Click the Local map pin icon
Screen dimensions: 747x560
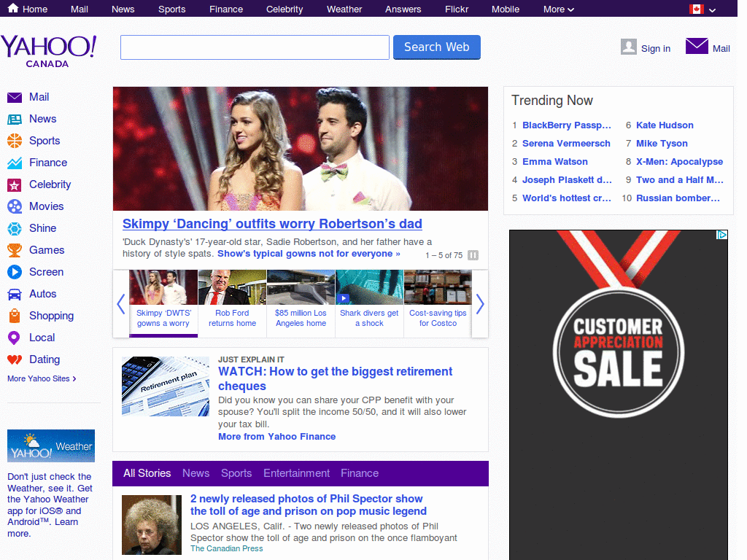point(15,338)
